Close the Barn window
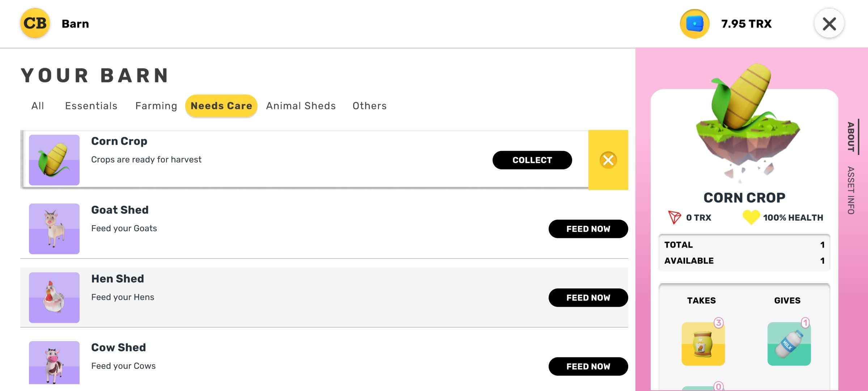Image resolution: width=868 pixels, height=391 pixels. 829,24
